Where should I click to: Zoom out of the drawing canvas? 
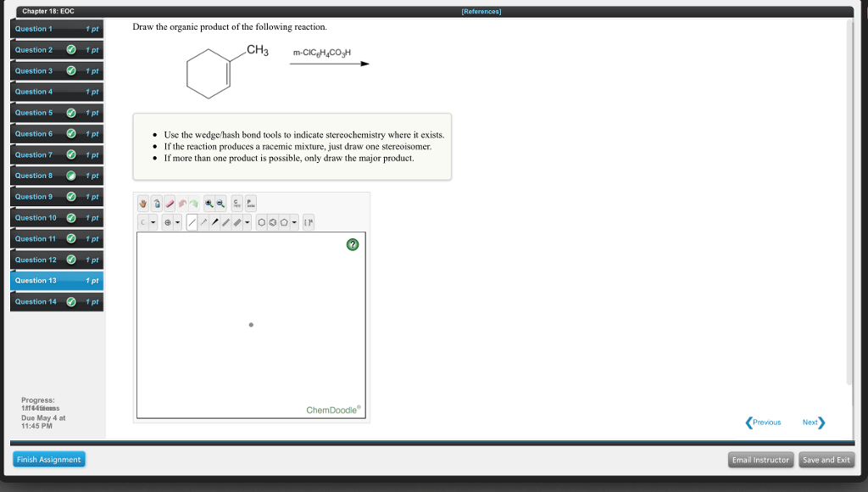(221, 203)
